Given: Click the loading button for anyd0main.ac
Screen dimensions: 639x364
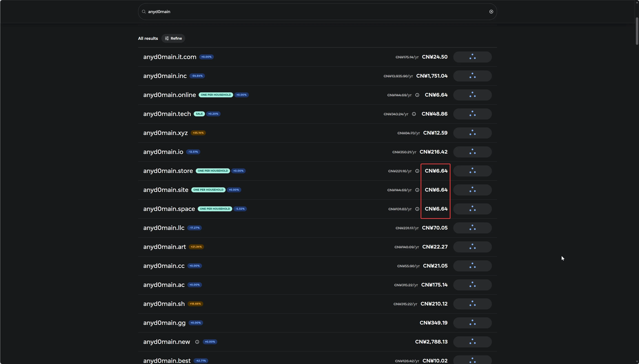Looking at the screenshot, I should click(x=472, y=285).
